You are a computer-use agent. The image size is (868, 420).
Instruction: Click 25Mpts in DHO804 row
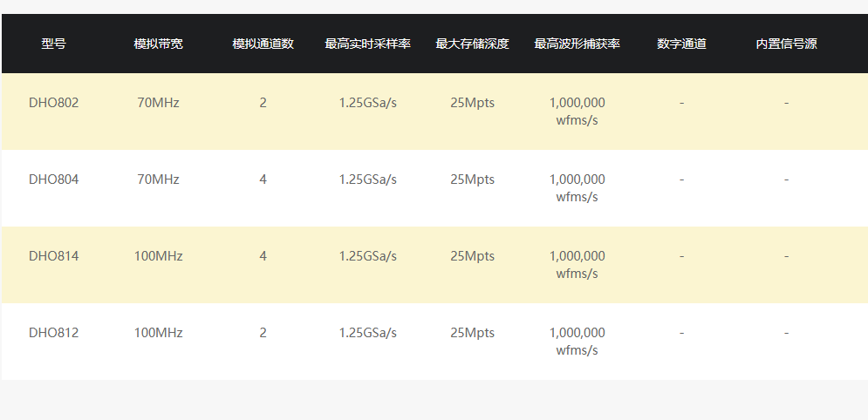(472, 180)
